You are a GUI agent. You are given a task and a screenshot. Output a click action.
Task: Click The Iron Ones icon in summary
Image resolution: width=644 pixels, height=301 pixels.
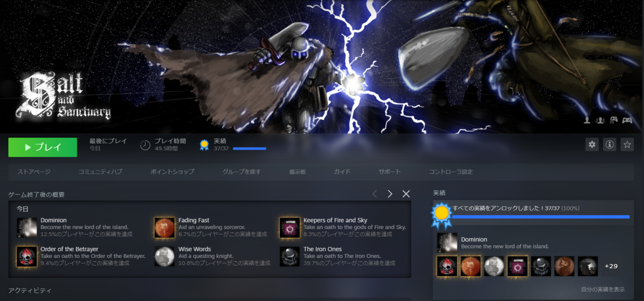290,256
